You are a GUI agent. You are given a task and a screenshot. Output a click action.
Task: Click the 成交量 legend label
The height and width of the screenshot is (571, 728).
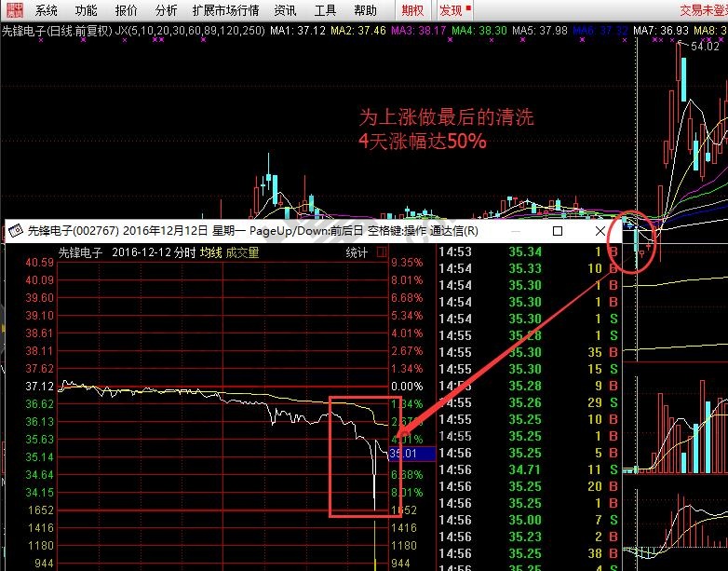(242, 252)
